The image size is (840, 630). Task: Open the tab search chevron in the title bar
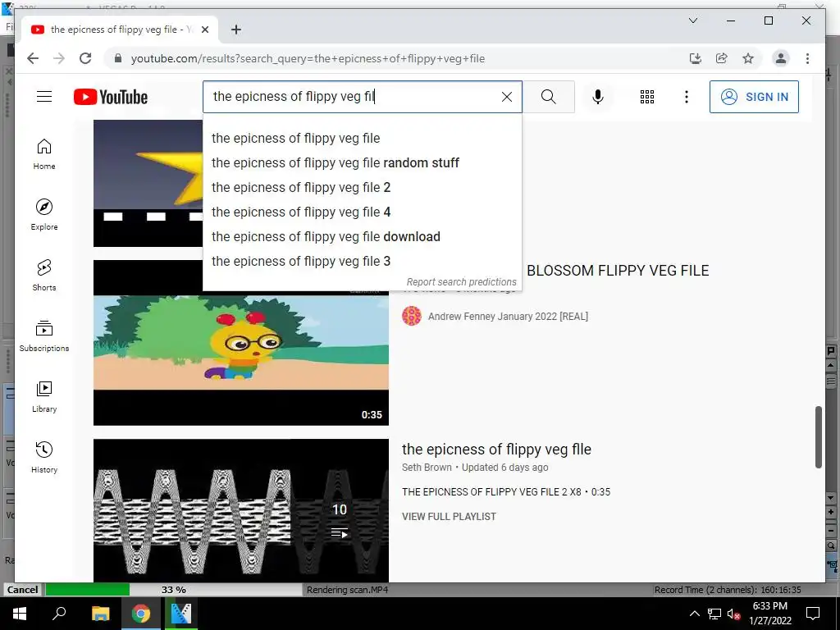pos(692,21)
